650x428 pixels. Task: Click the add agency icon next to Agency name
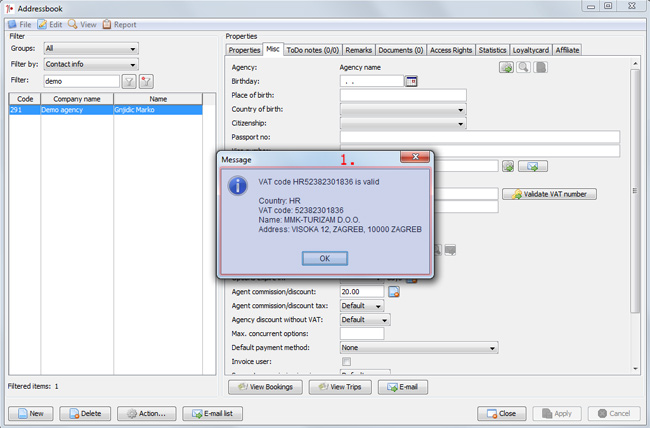click(x=506, y=67)
